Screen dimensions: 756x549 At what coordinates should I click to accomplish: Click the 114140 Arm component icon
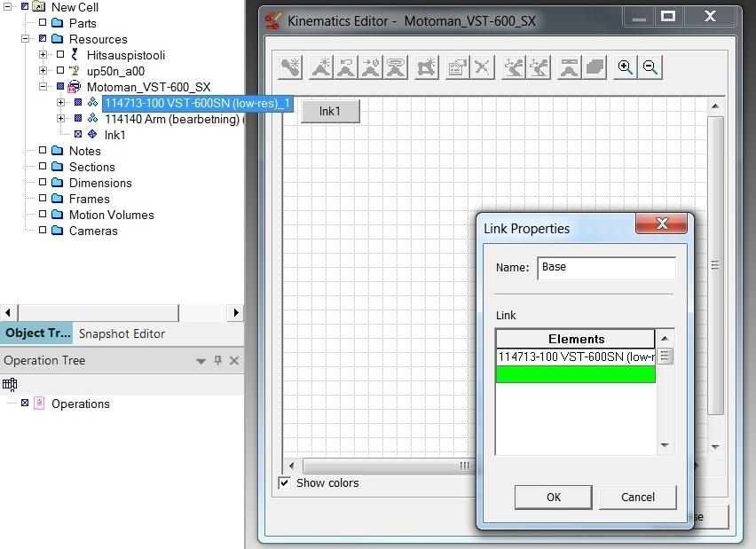(x=92, y=118)
